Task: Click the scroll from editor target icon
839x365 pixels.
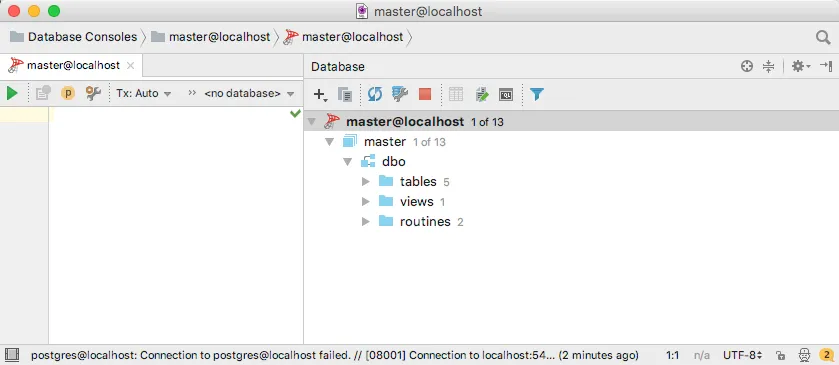Action: point(746,66)
